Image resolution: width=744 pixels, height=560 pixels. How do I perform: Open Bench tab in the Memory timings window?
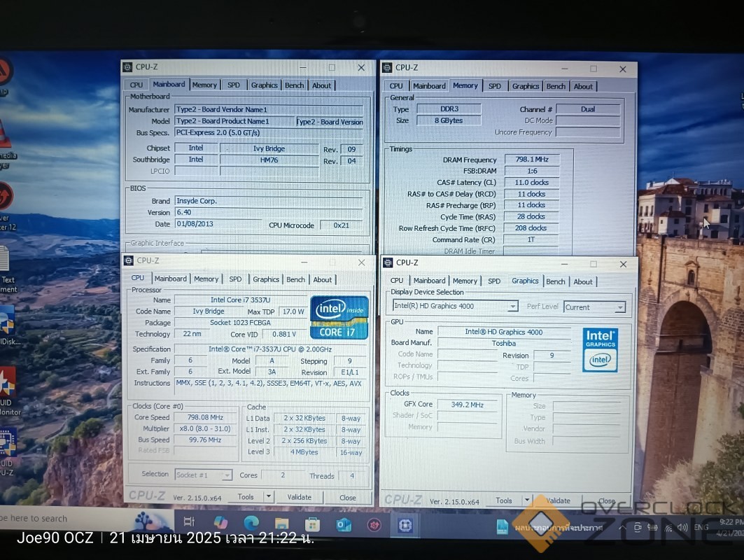556,86
